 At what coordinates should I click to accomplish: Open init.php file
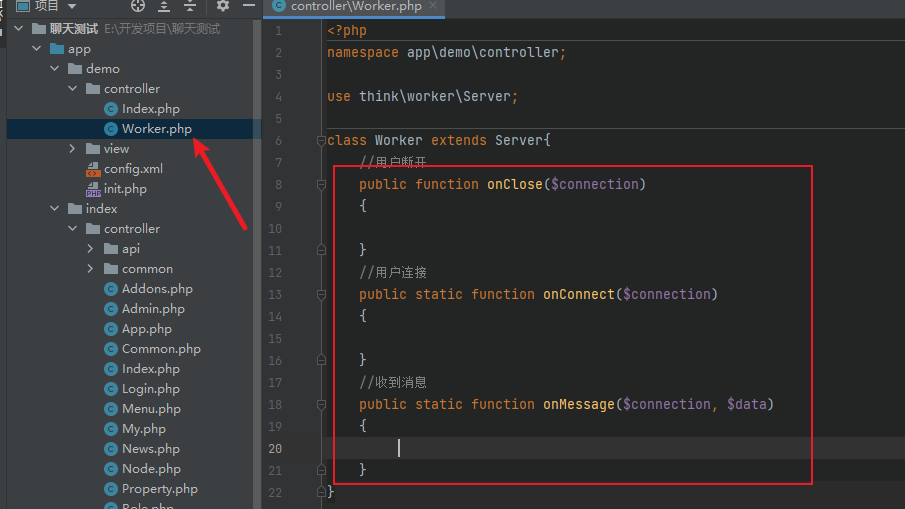tap(125, 189)
